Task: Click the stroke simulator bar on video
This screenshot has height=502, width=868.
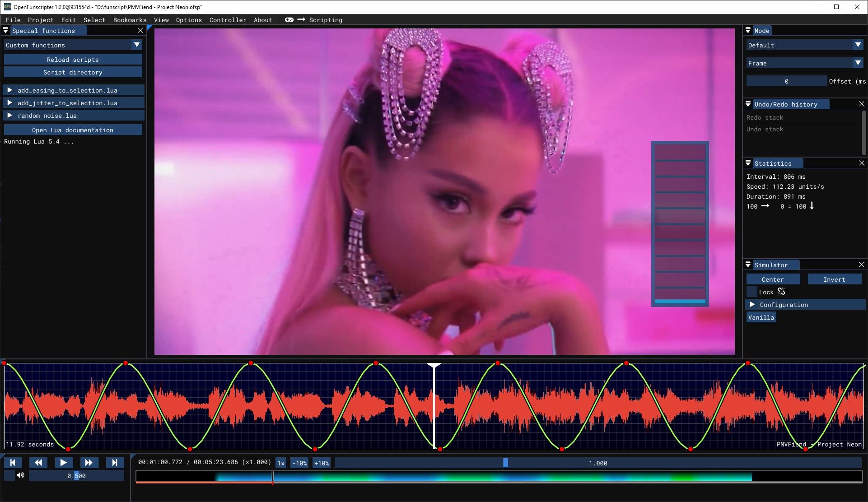Action: tap(680, 224)
